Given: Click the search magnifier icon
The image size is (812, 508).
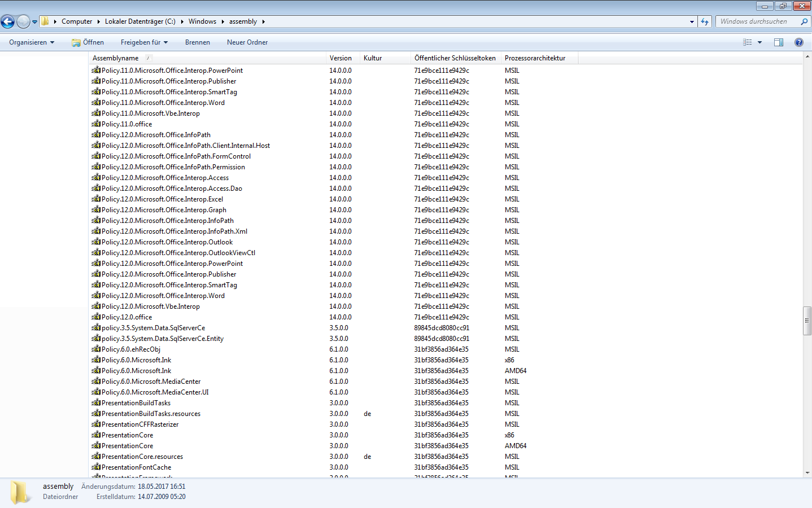Looking at the screenshot, I should tap(804, 21).
